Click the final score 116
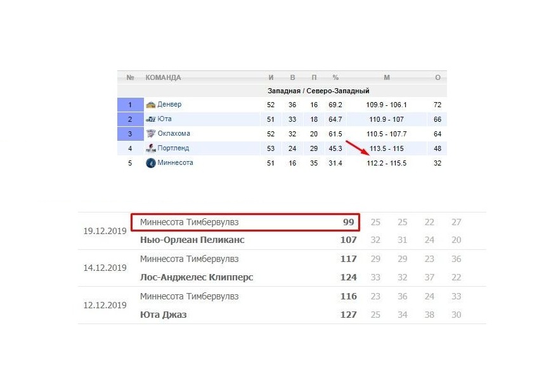551x392 pixels. (x=349, y=296)
